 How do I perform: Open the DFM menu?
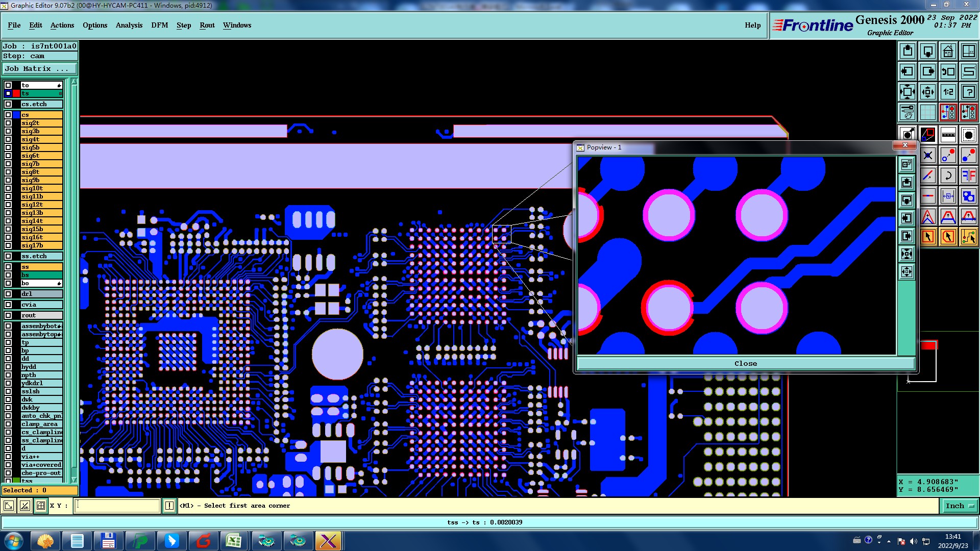tap(159, 25)
